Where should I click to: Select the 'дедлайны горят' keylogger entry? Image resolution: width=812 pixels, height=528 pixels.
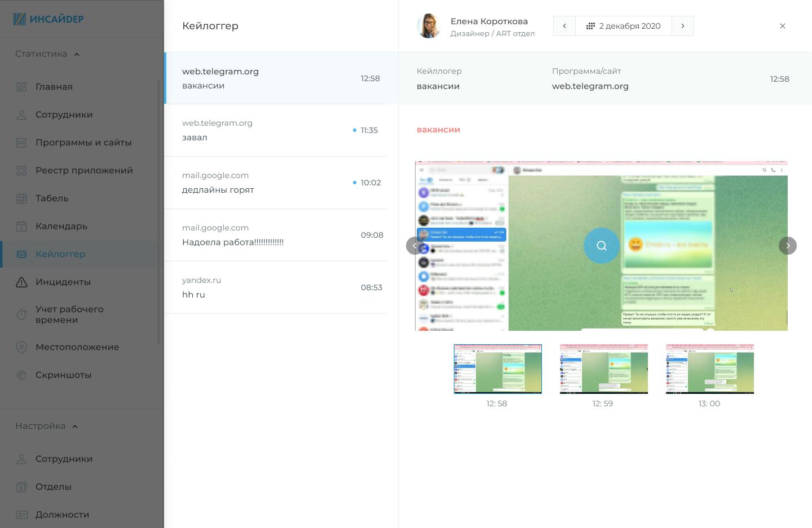276,183
